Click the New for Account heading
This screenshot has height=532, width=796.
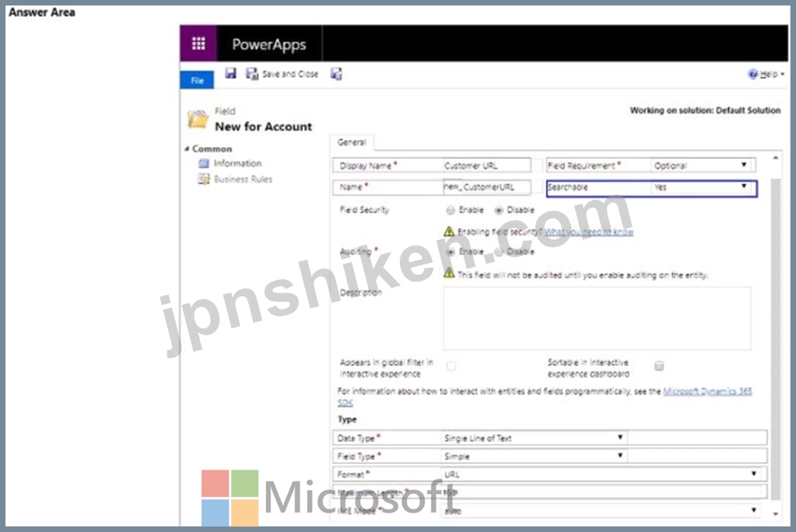pos(264,127)
